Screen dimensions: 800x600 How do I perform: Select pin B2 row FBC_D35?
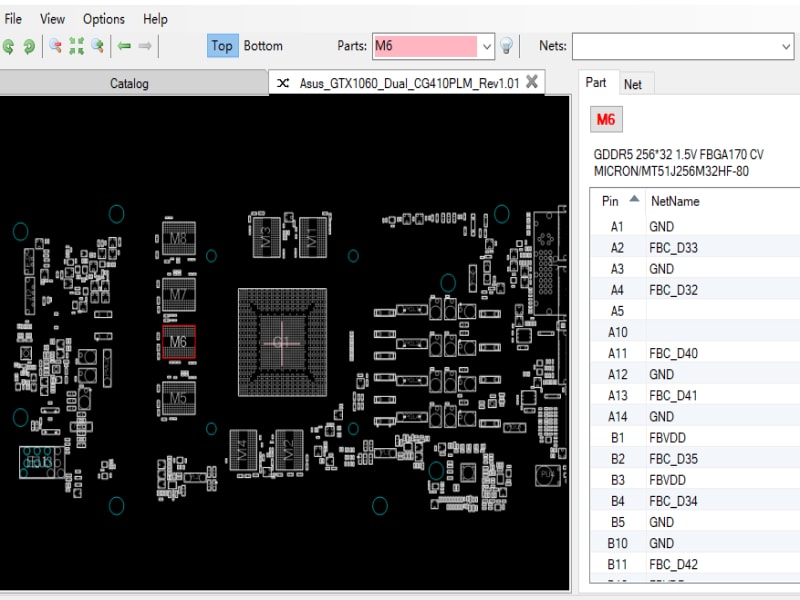tap(695, 459)
